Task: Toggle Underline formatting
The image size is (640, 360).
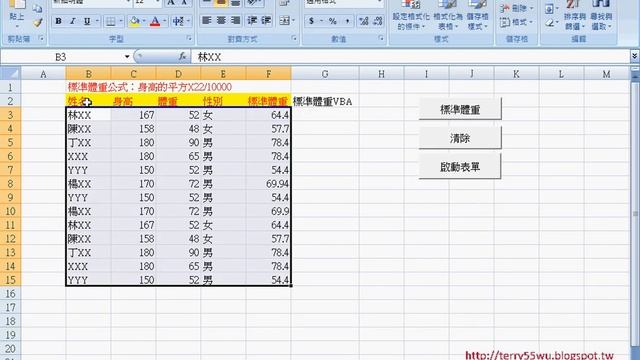Action: coord(87,21)
